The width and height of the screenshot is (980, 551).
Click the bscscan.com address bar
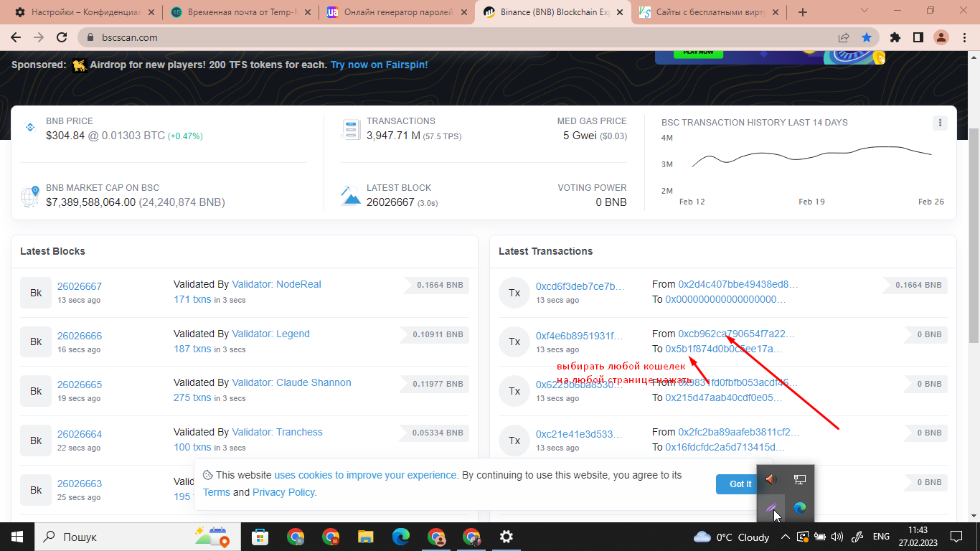pos(459,37)
